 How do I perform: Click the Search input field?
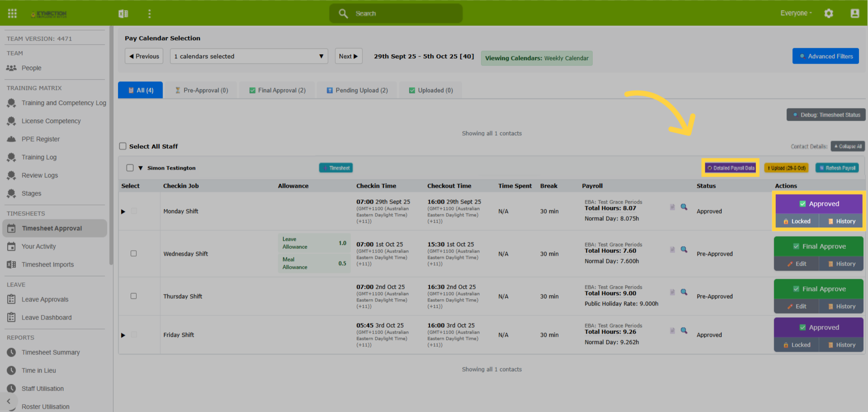pos(396,13)
